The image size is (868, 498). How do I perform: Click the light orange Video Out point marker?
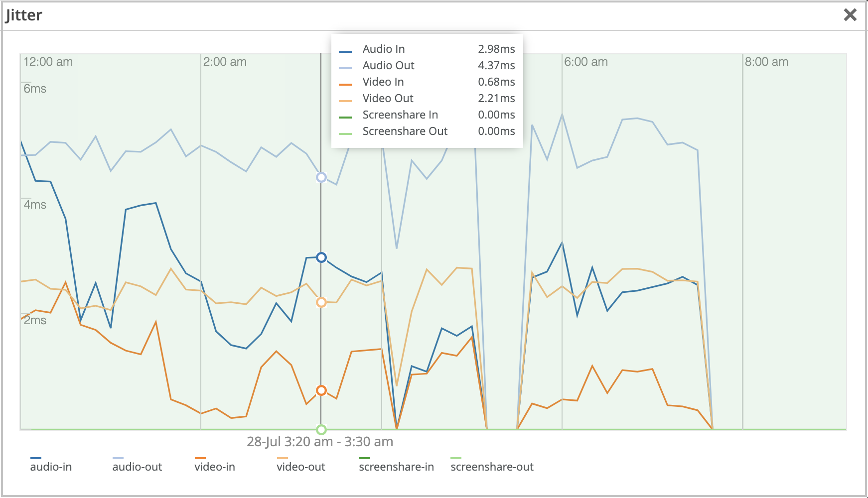pos(321,302)
